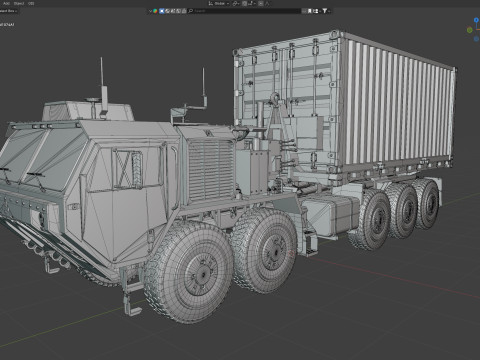Toggle proportional editing icon
Image resolution: width=480 pixels, height=360 pixels.
pos(261,3)
